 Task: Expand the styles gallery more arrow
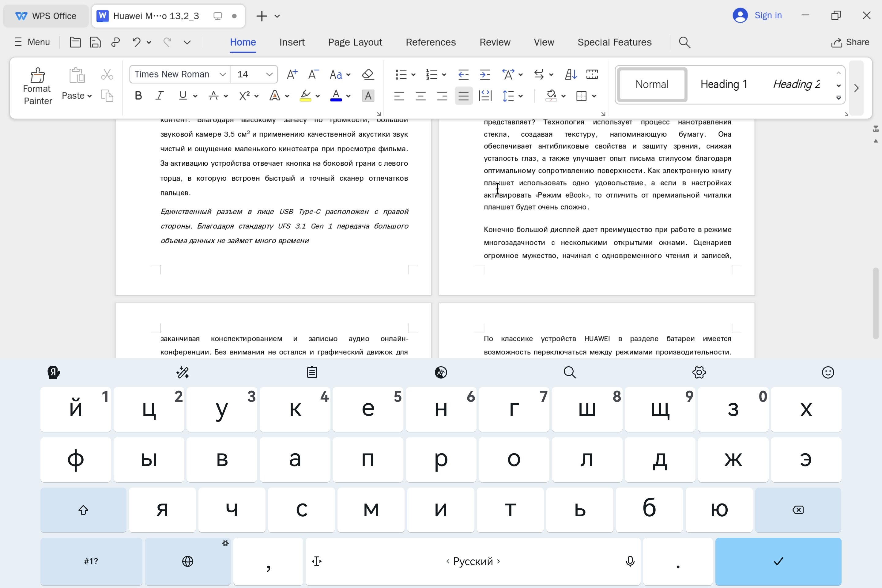pyautogui.click(x=839, y=98)
